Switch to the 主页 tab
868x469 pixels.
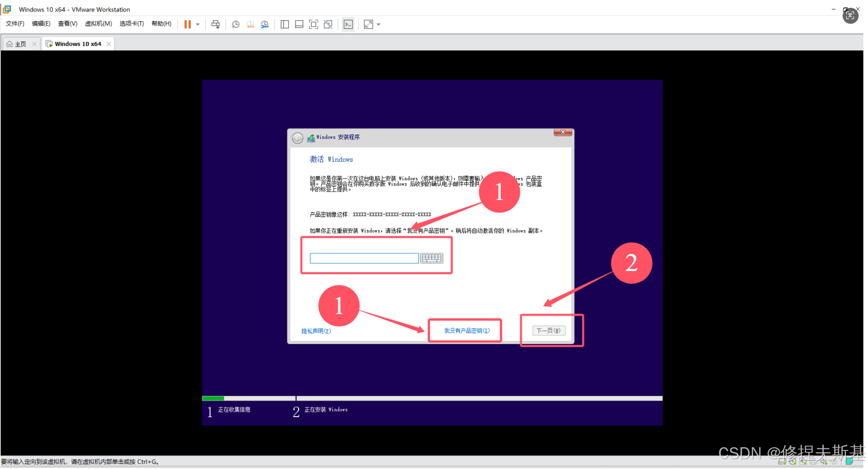(x=21, y=44)
